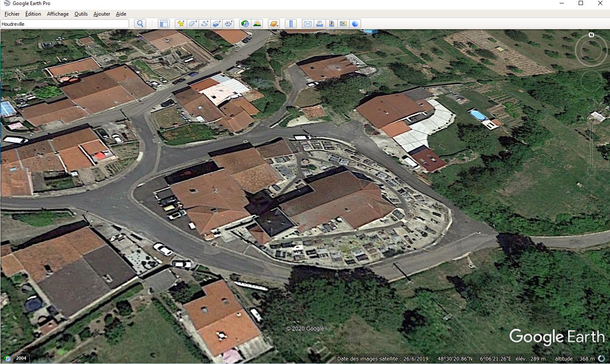The image size is (610, 364).
Task: Open the Aide menu
Action: [x=121, y=14]
